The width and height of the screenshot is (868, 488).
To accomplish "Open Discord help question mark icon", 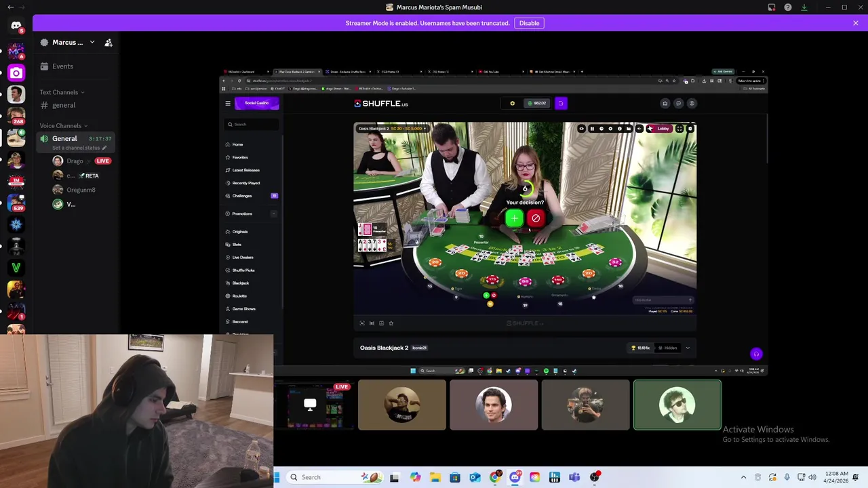I will [787, 7].
